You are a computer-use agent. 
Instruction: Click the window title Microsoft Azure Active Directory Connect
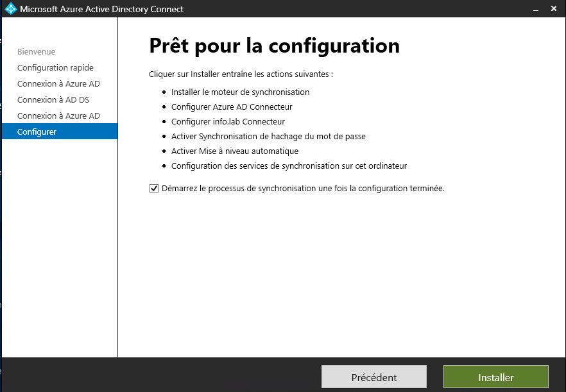(101, 9)
